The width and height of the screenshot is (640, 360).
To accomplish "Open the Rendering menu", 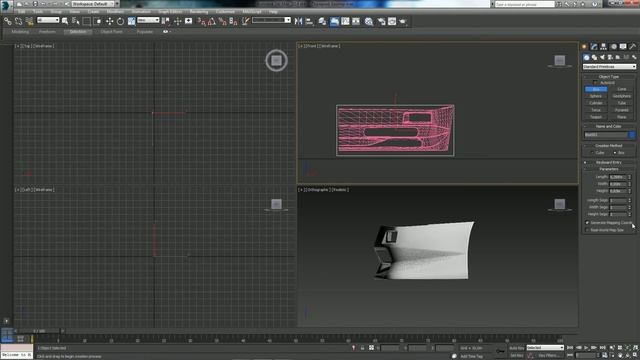I will [199, 12].
